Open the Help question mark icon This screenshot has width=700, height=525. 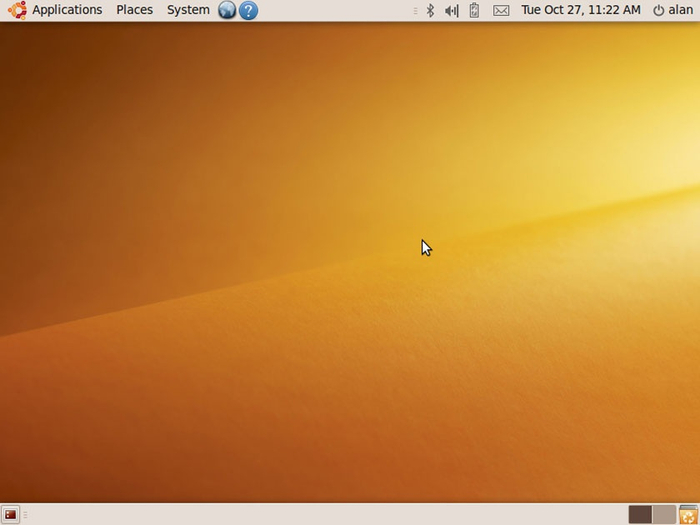[x=248, y=10]
